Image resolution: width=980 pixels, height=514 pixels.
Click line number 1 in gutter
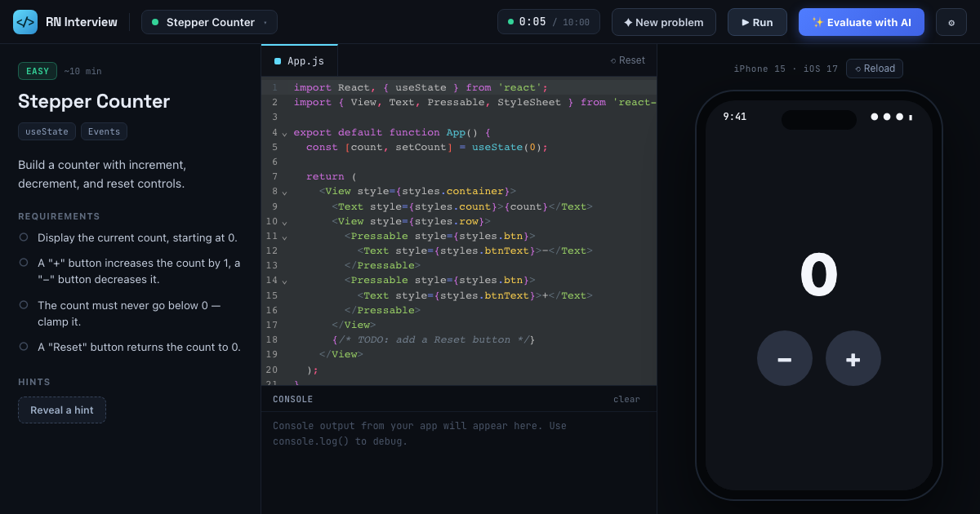pyautogui.click(x=274, y=87)
